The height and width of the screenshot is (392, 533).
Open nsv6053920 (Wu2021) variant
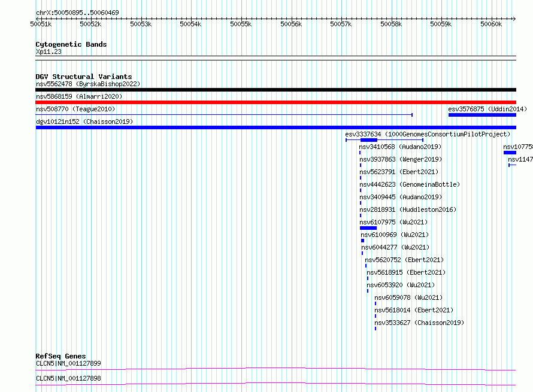(401, 285)
